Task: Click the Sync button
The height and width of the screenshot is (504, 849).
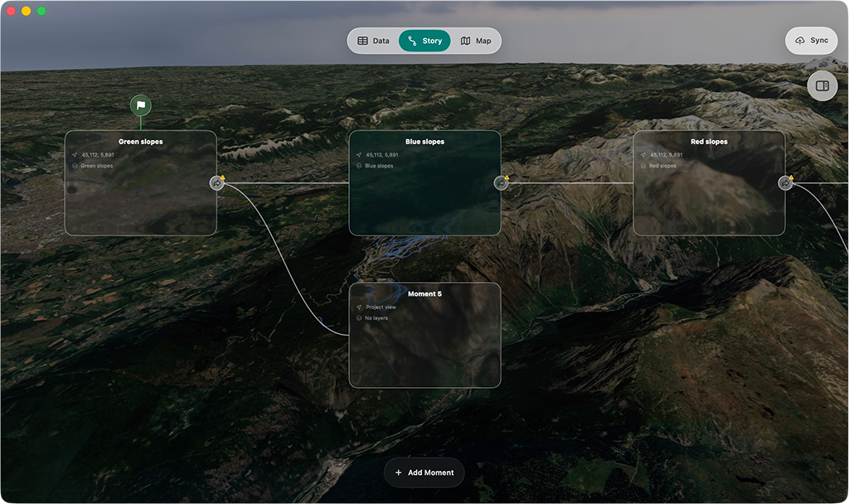Action: (811, 41)
